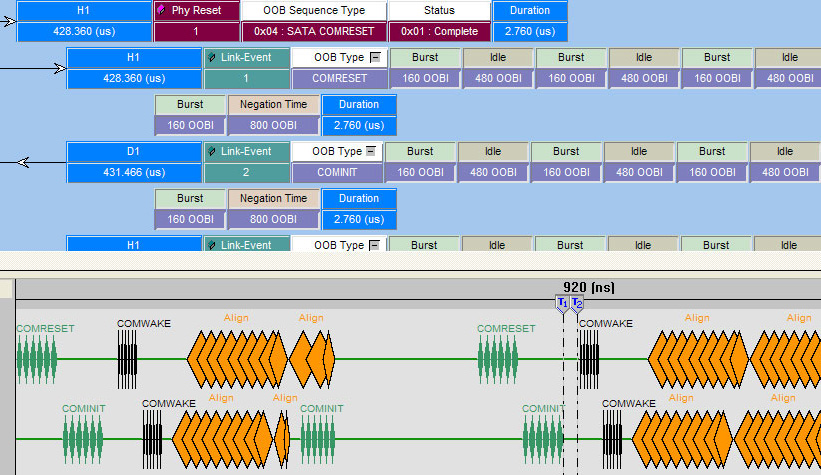Click the Phy Reset value 1
Viewport: 821px width, 475px height.
pyautogui.click(x=196, y=31)
